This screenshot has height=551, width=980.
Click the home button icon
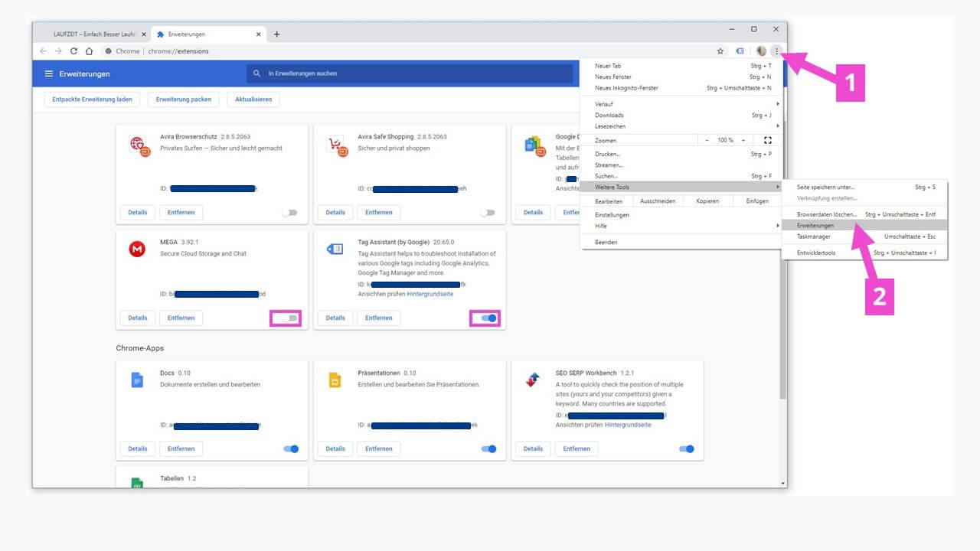(89, 51)
